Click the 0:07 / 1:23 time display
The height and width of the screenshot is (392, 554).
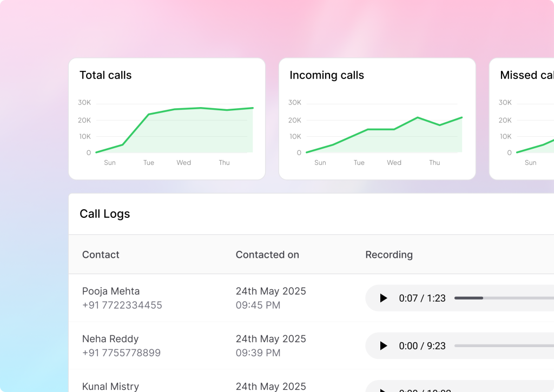422,298
